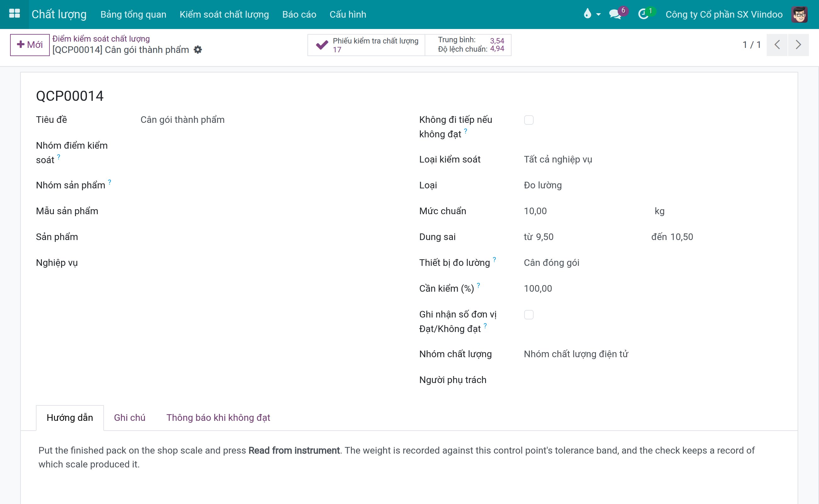Screen dimensions: 819x504
Task: Click the tooltip question mark beside Nhóm điểm kiểm soát
Action: pyautogui.click(x=58, y=157)
